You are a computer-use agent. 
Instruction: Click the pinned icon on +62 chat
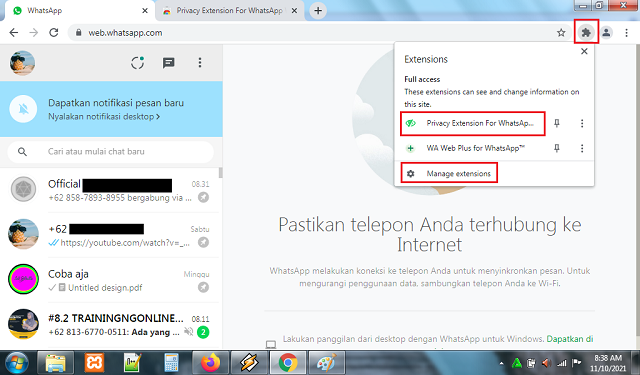(x=203, y=242)
